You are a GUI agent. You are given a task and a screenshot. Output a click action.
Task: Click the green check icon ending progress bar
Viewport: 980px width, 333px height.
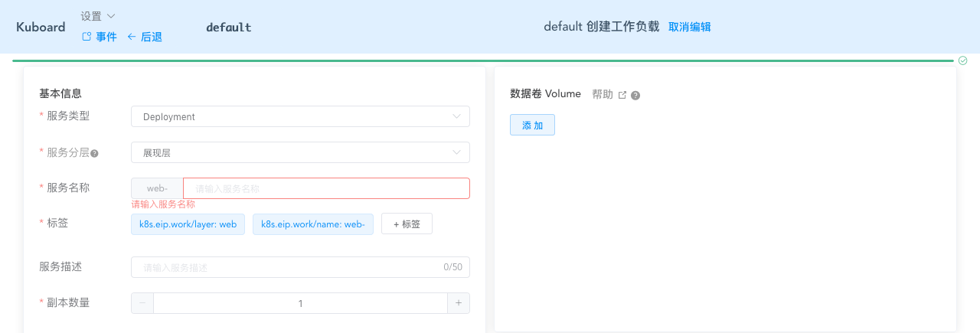(963, 60)
